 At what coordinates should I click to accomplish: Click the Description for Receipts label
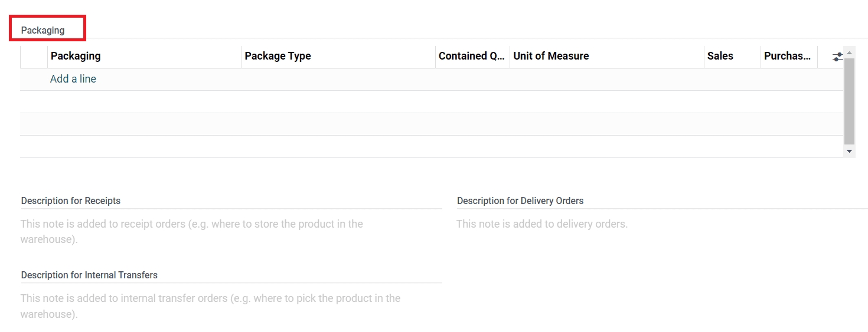pos(71,201)
